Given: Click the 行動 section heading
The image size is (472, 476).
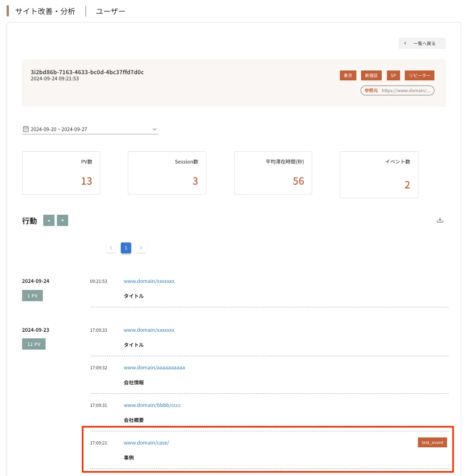Looking at the screenshot, I should (30, 221).
